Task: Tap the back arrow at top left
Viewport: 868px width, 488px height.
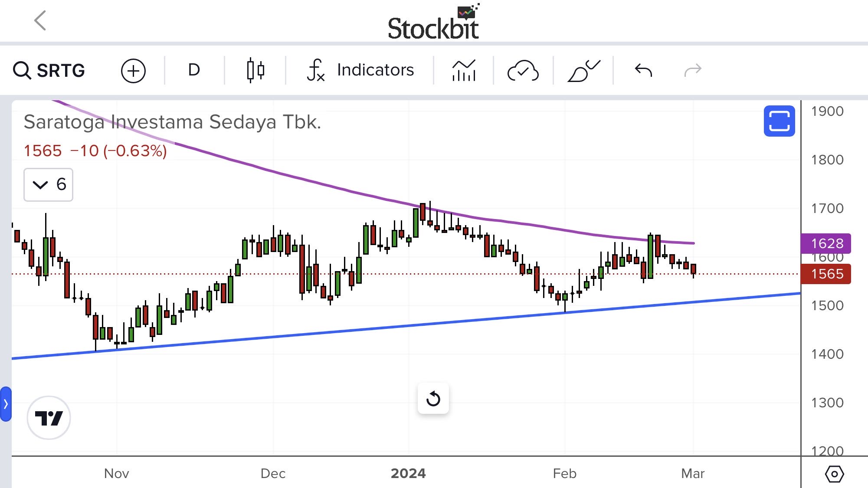Action: 40,20
